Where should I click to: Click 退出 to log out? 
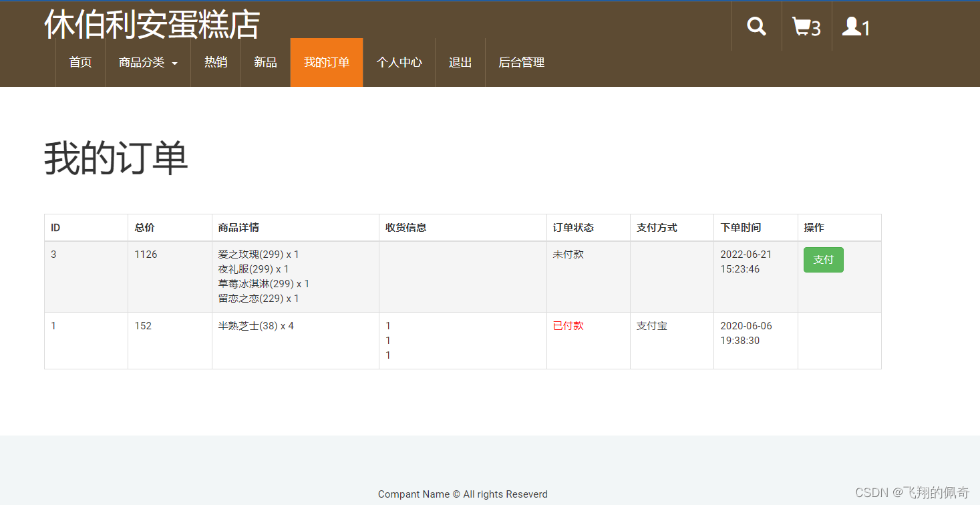point(460,62)
